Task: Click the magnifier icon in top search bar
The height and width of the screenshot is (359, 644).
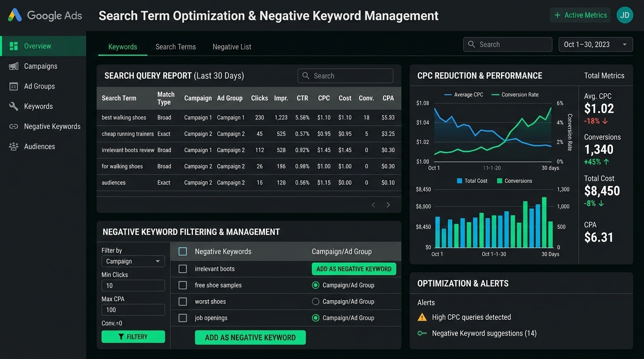Action: (x=471, y=44)
